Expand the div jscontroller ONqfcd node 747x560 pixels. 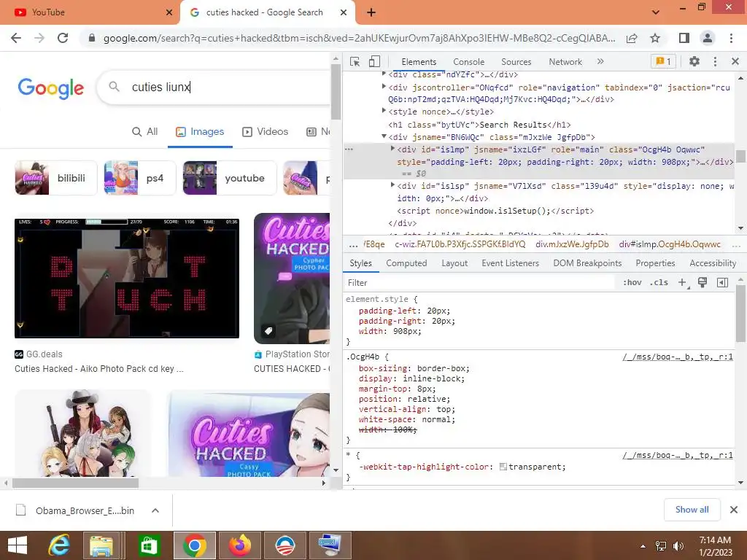point(384,87)
